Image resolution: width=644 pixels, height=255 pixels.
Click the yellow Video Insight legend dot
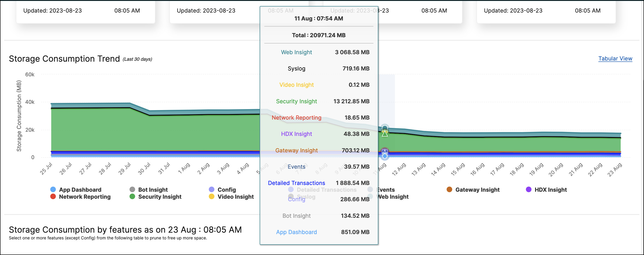(x=211, y=196)
